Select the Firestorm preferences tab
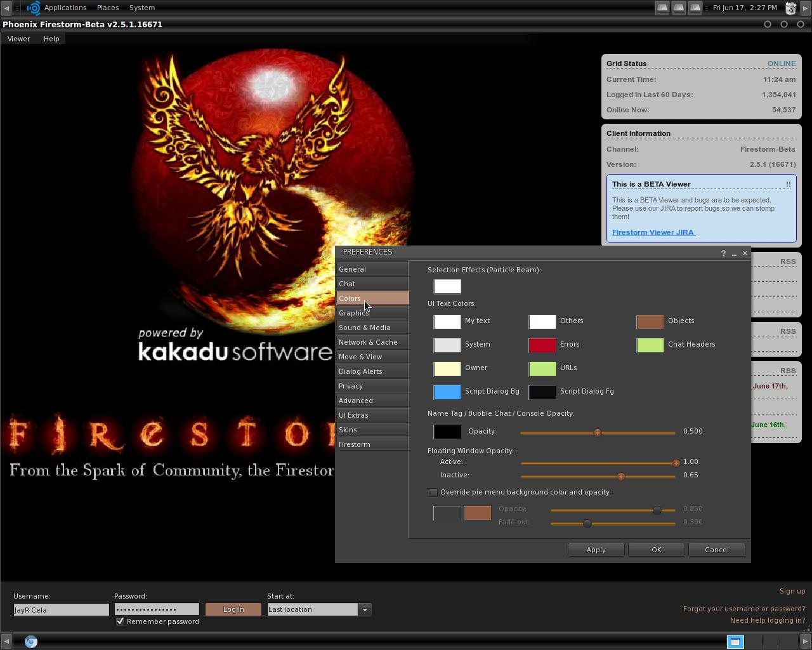812x650 pixels. click(372, 444)
